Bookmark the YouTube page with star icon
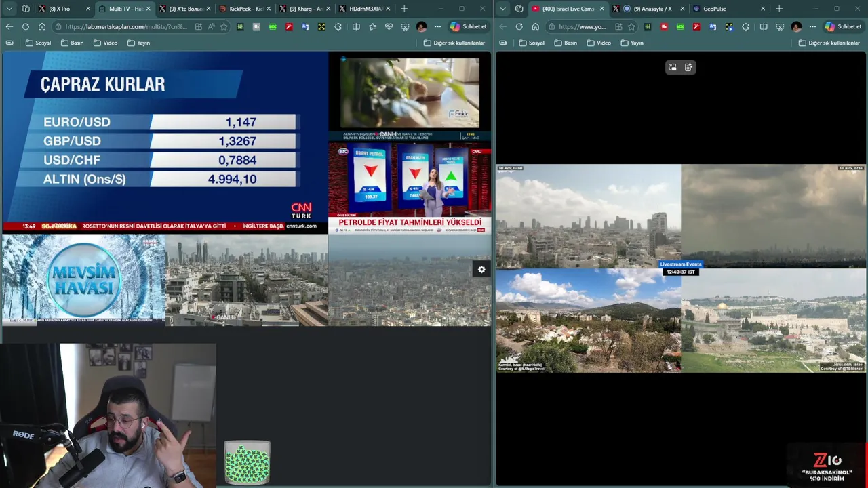The image size is (868, 488). 631,26
